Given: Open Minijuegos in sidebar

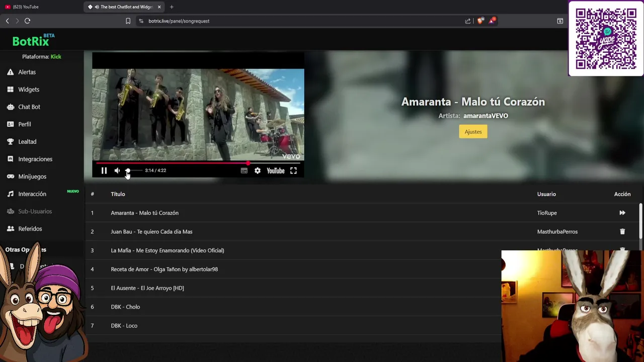Looking at the screenshot, I should [x=32, y=176].
